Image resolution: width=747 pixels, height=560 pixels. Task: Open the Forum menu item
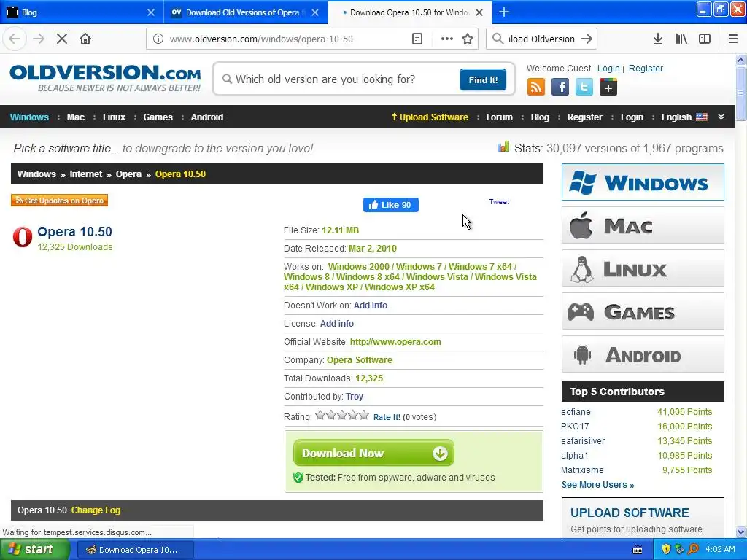click(x=499, y=117)
